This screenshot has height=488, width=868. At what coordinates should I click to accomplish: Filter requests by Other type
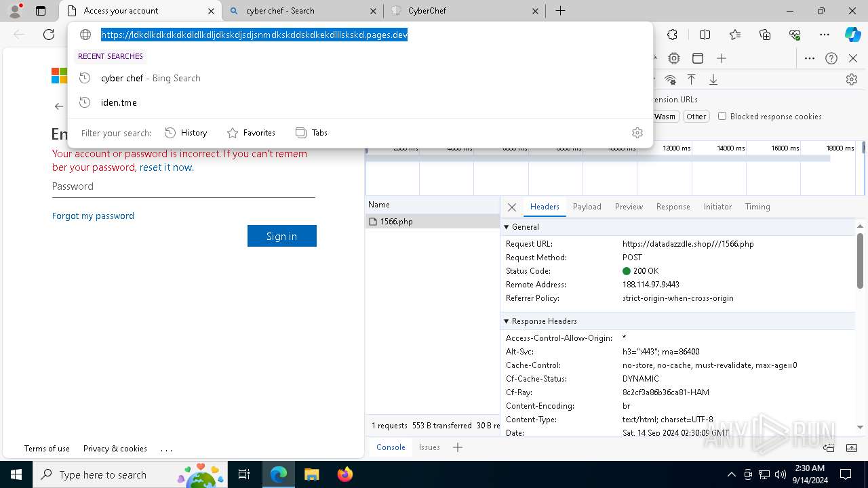coord(696,117)
